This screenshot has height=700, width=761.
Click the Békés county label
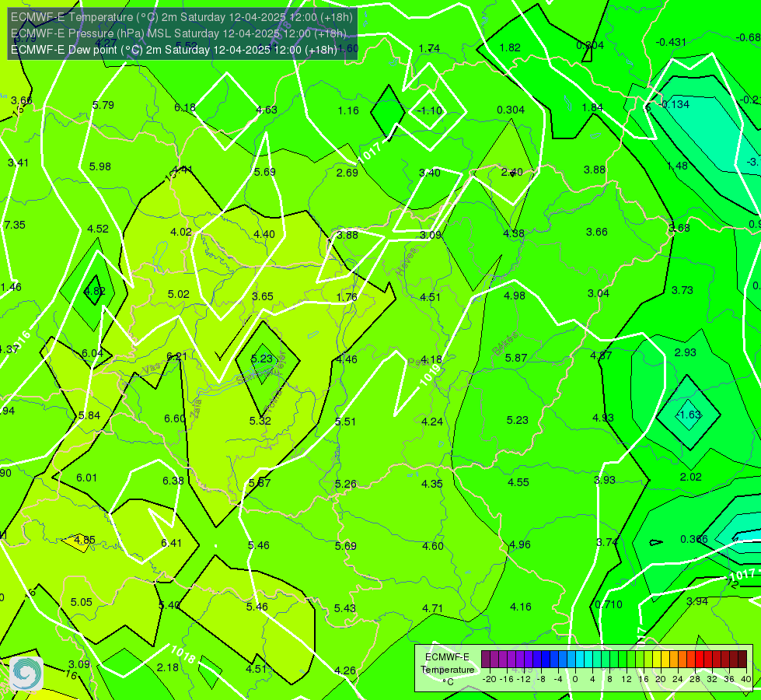tap(505, 344)
